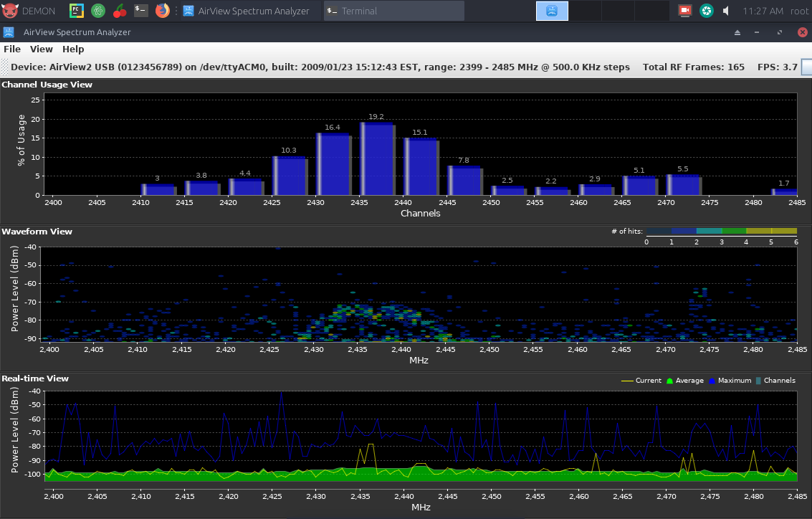The width and height of the screenshot is (812, 519).
Task: Click the green segment of the hits legend
Action: 734,231
